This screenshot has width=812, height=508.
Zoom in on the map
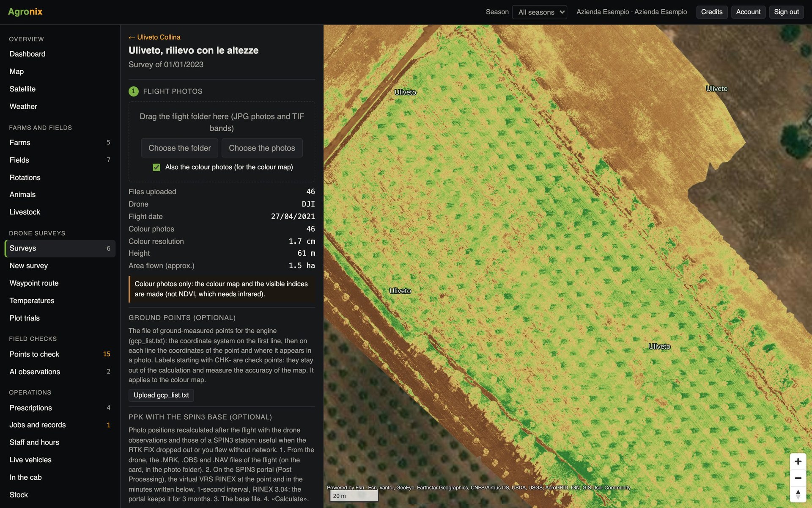[798, 461]
